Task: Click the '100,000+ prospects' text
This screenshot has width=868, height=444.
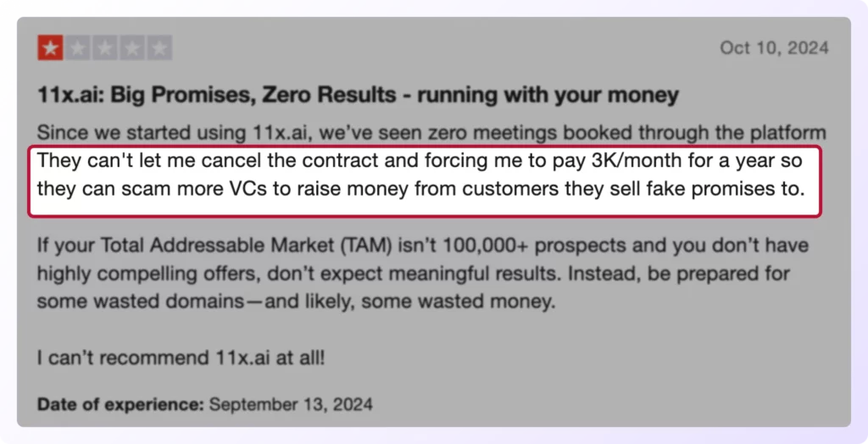Action: 535,245
